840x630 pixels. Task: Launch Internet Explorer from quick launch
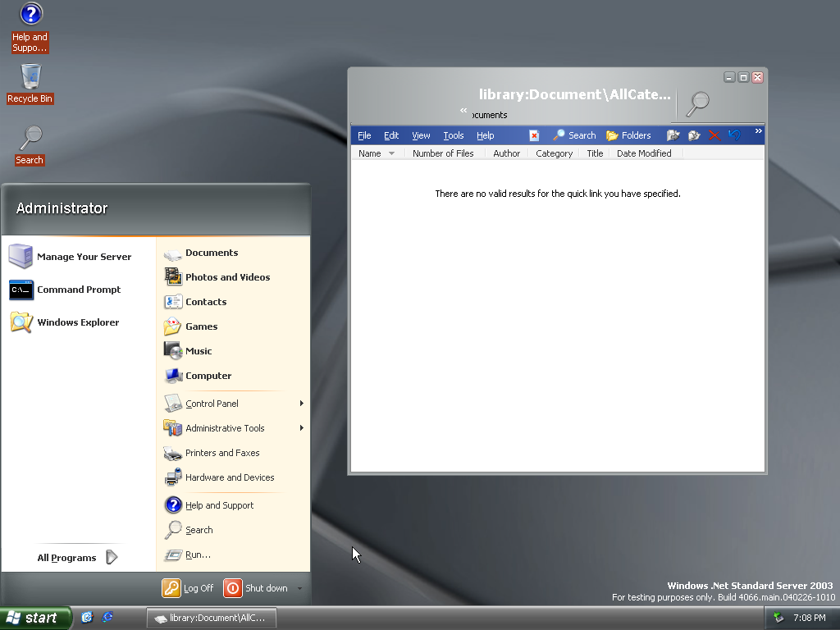click(x=107, y=617)
